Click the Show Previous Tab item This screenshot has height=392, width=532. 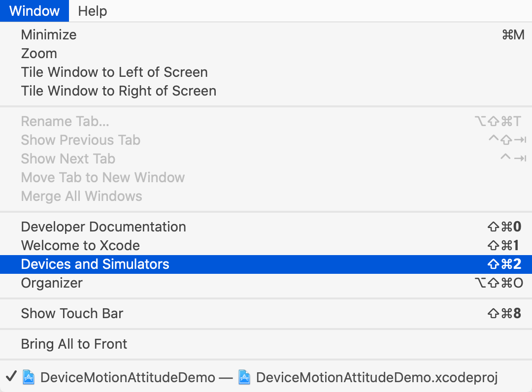266,140
